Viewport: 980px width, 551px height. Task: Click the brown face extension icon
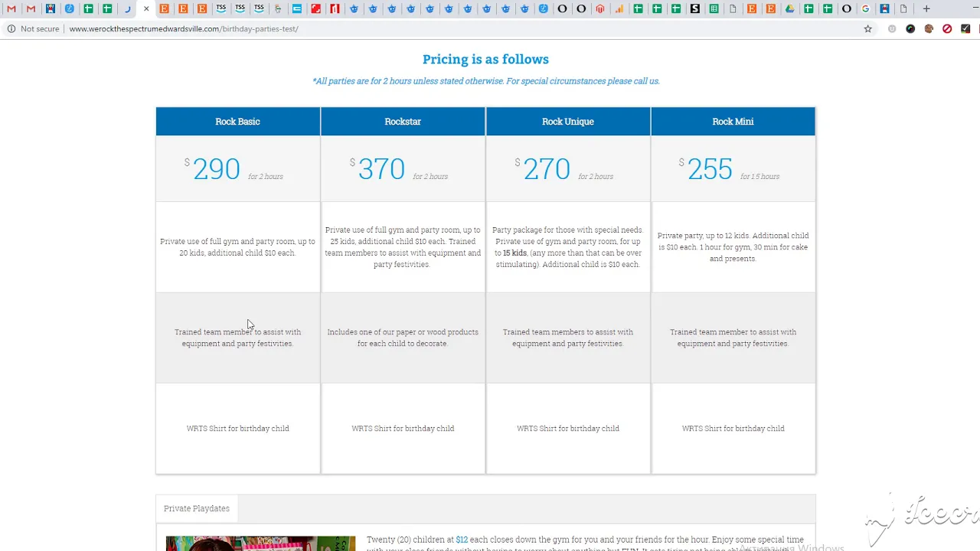(929, 29)
